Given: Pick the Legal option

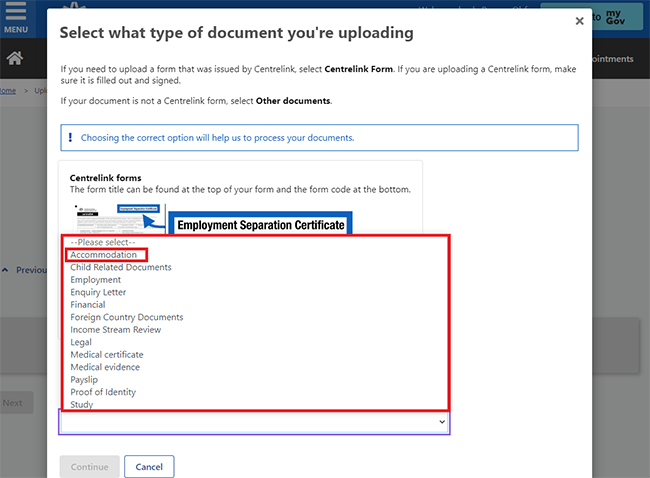Looking at the screenshot, I should coord(80,342).
